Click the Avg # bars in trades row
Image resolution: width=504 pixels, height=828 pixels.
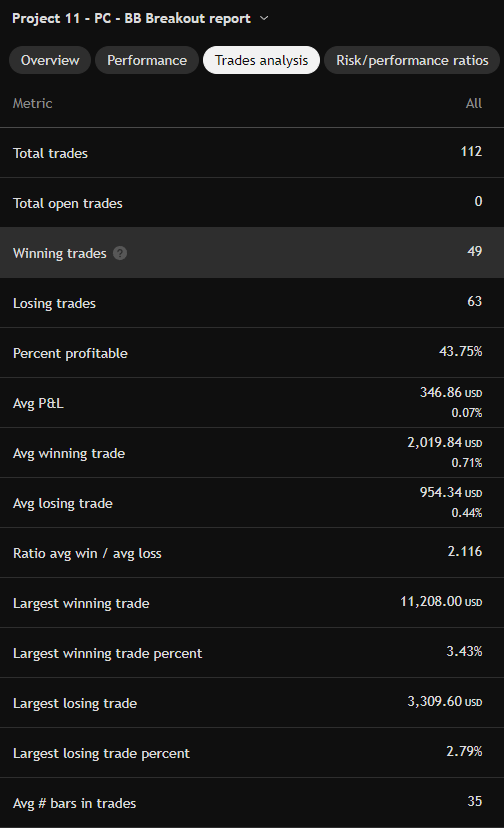(x=252, y=803)
